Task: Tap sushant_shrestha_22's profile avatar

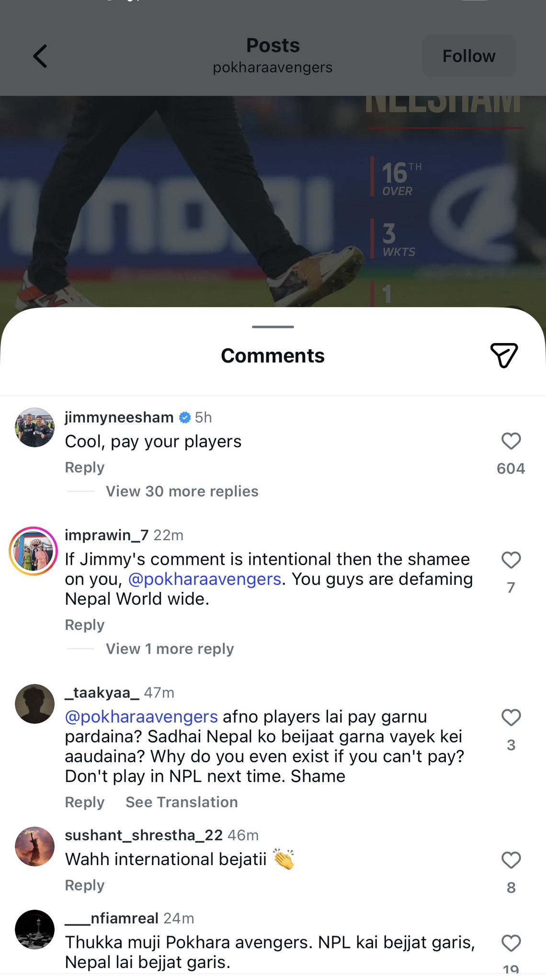Action: point(34,846)
